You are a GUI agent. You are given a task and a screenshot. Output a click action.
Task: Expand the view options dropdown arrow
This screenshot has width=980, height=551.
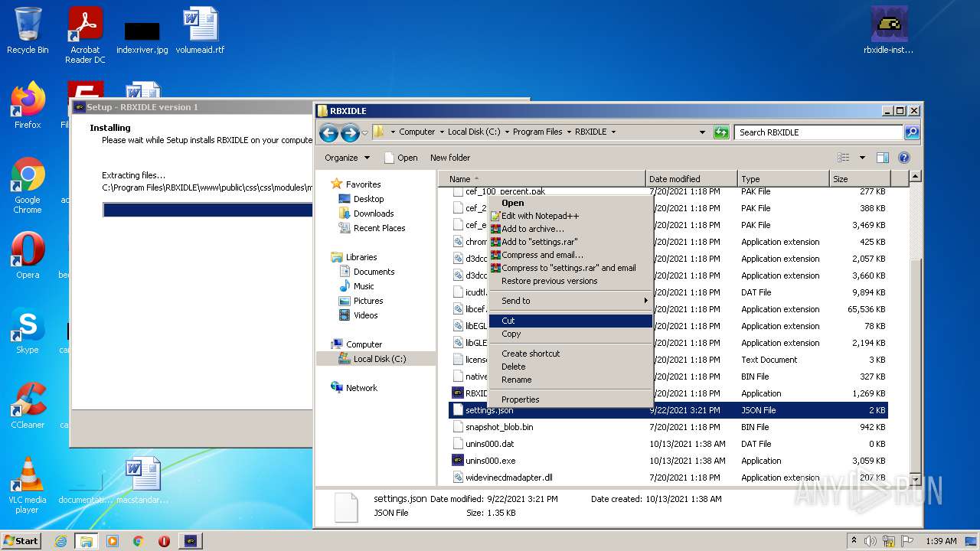862,158
